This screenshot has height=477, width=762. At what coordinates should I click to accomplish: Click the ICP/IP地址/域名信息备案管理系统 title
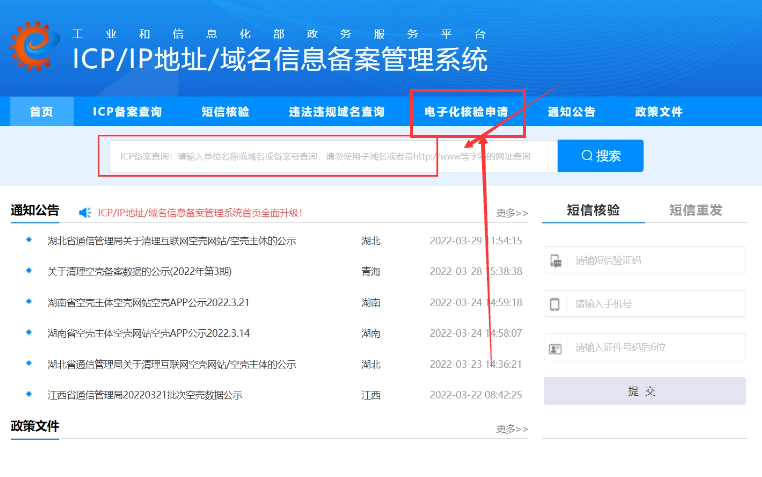click(280, 59)
